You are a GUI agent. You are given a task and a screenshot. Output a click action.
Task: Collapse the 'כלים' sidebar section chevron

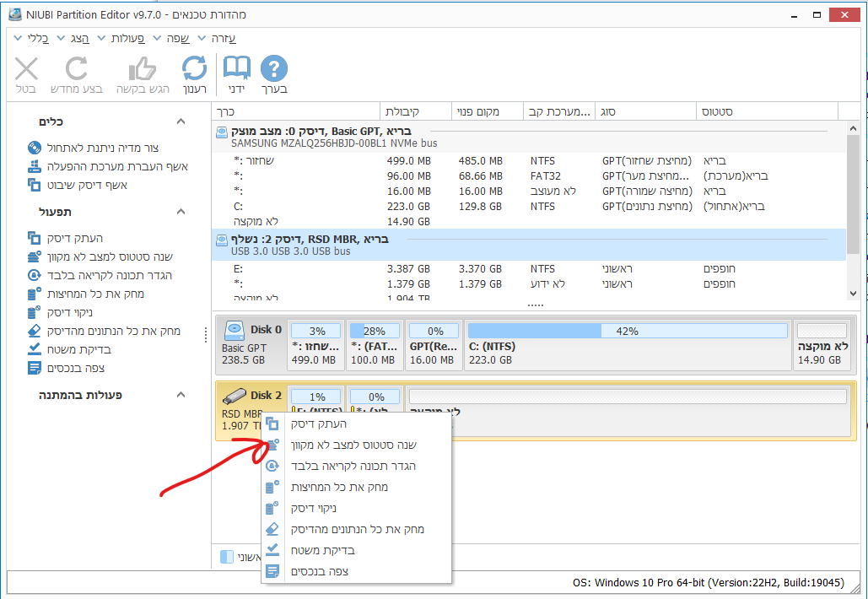[181, 121]
